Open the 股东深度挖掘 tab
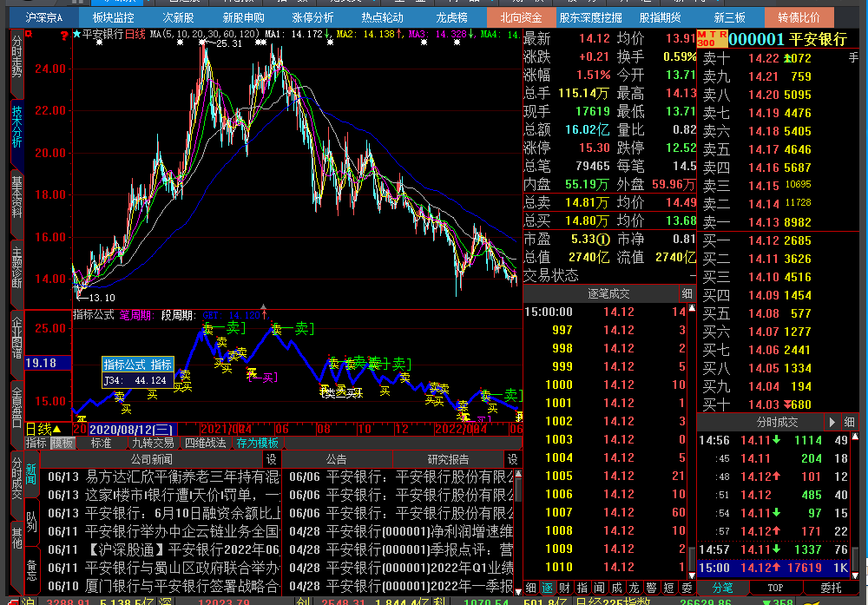 coord(590,17)
